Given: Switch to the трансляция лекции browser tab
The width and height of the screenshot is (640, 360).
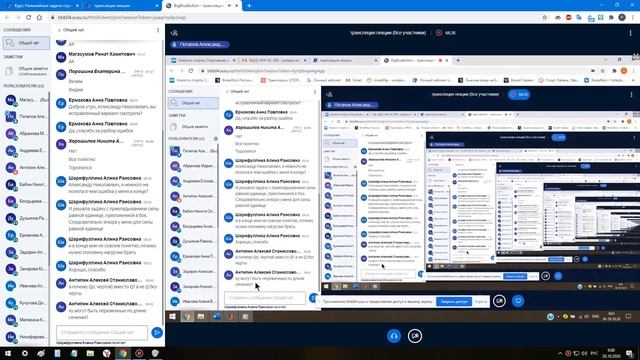Looking at the screenshot, I should (122, 6).
